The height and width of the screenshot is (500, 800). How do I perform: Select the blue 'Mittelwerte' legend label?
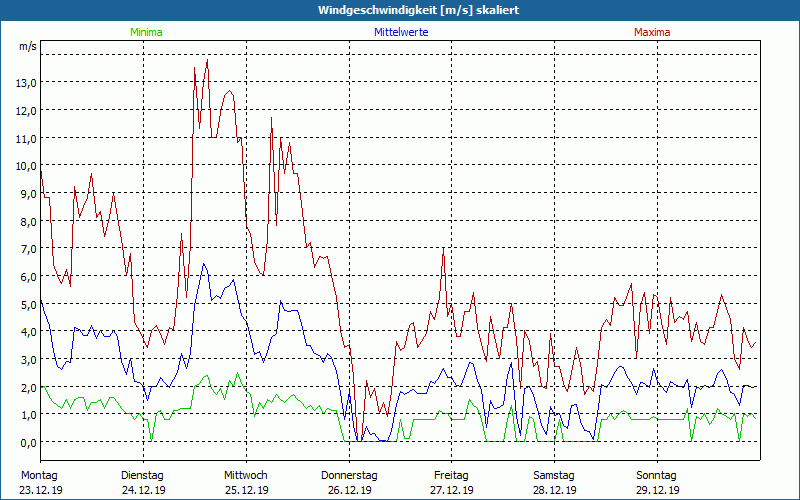[x=401, y=32]
